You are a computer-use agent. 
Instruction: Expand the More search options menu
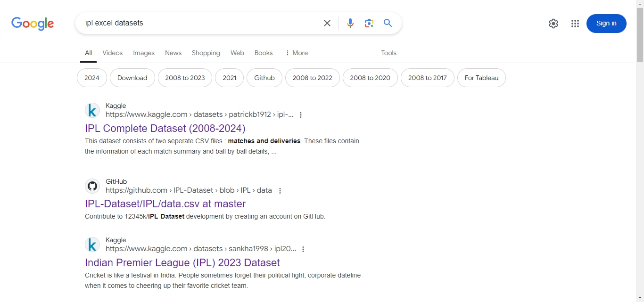pos(297,53)
